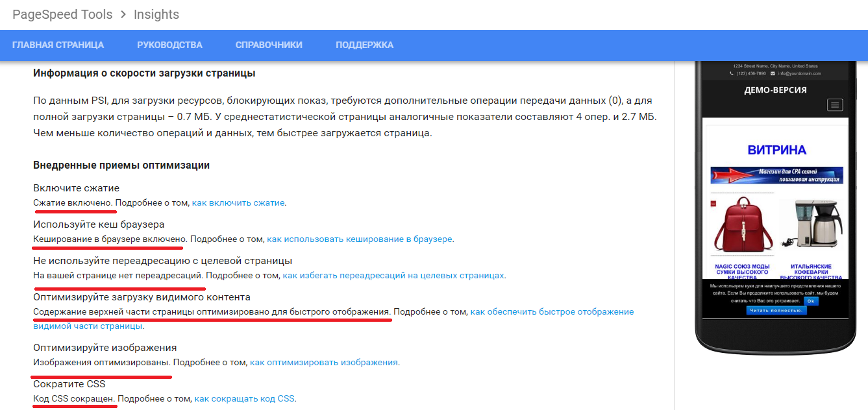Switch to the СПРАВОЧНИКИ tab
The width and height of the screenshot is (868, 410).
tap(269, 45)
